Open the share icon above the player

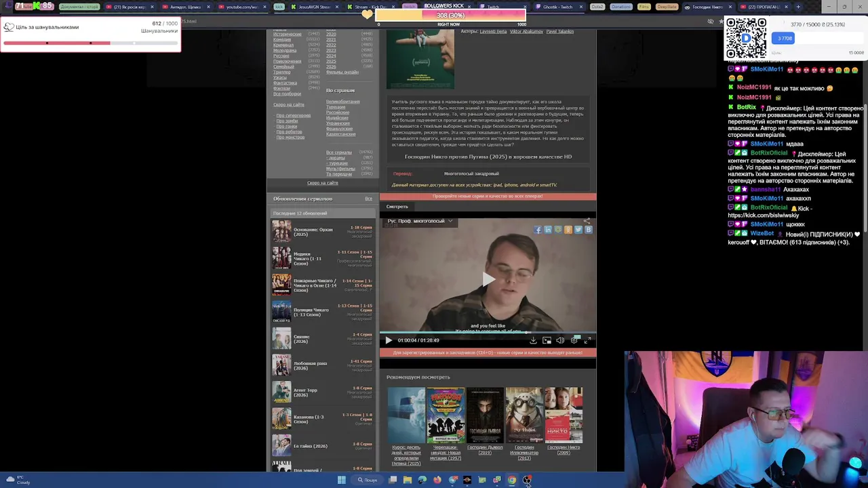click(x=587, y=221)
